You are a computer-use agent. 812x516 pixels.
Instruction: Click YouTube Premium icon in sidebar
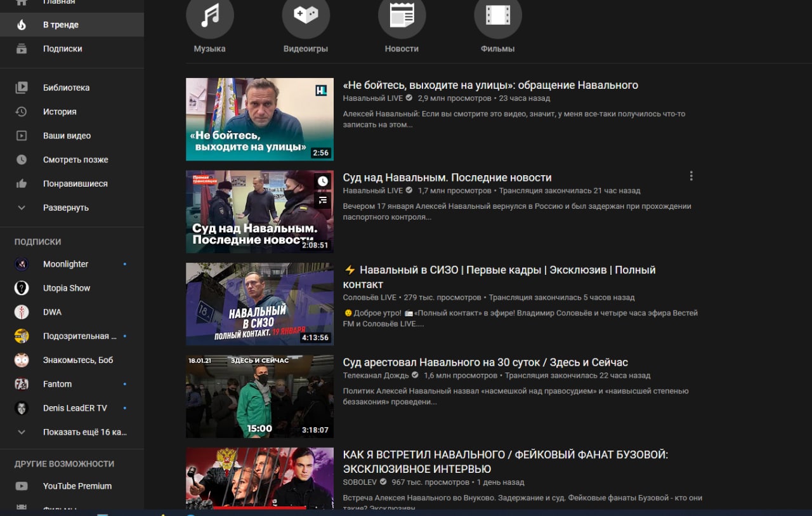[22, 486]
